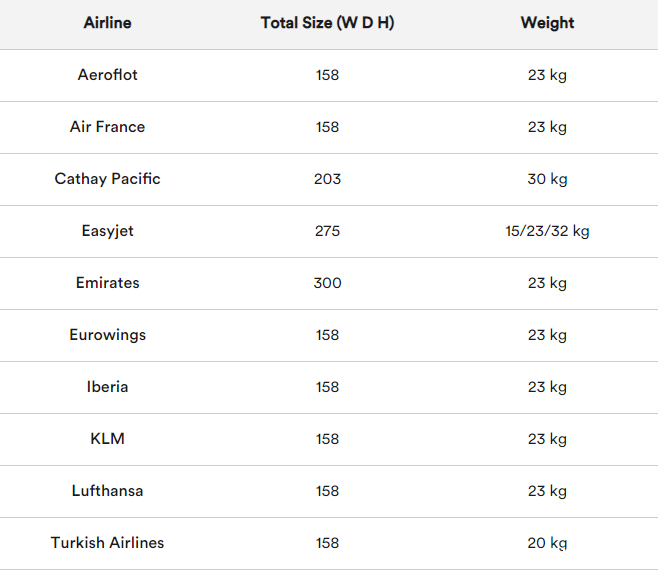Click the Easyjet airline name
The image size is (661, 571).
tap(107, 231)
